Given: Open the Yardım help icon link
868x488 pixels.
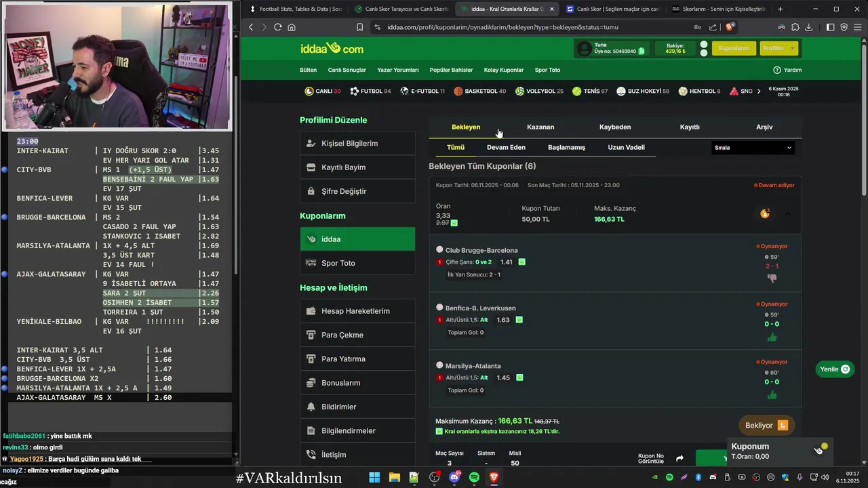Looking at the screenshot, I should 787,70.
